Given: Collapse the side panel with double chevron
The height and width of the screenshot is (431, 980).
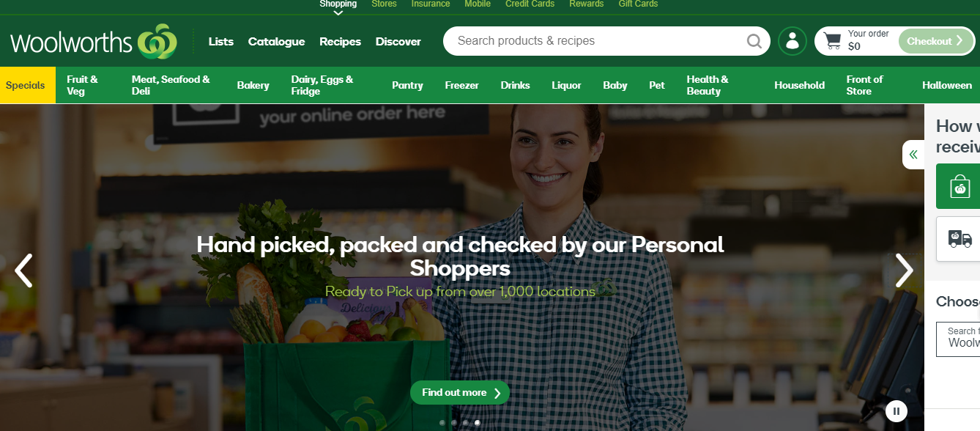Looking at the screenshot, I should point(913,155).
